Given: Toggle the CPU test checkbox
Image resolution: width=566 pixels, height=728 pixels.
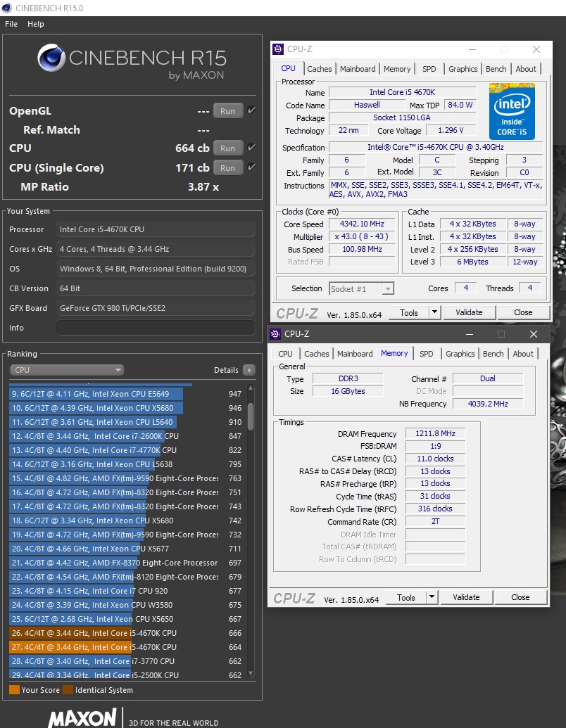Looking at the screenshot, I should (x=251, y=148).
